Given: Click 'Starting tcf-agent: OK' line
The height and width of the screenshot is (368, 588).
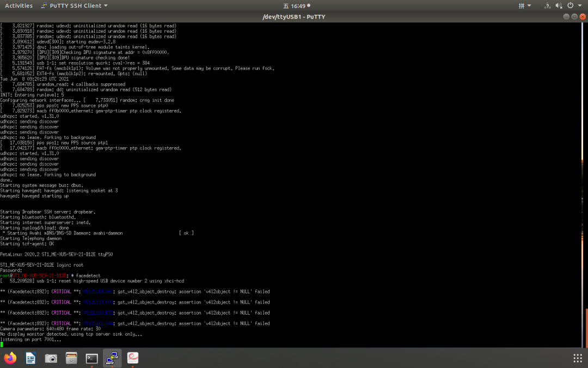Looking at the screenshot, I should coord(27,244).
